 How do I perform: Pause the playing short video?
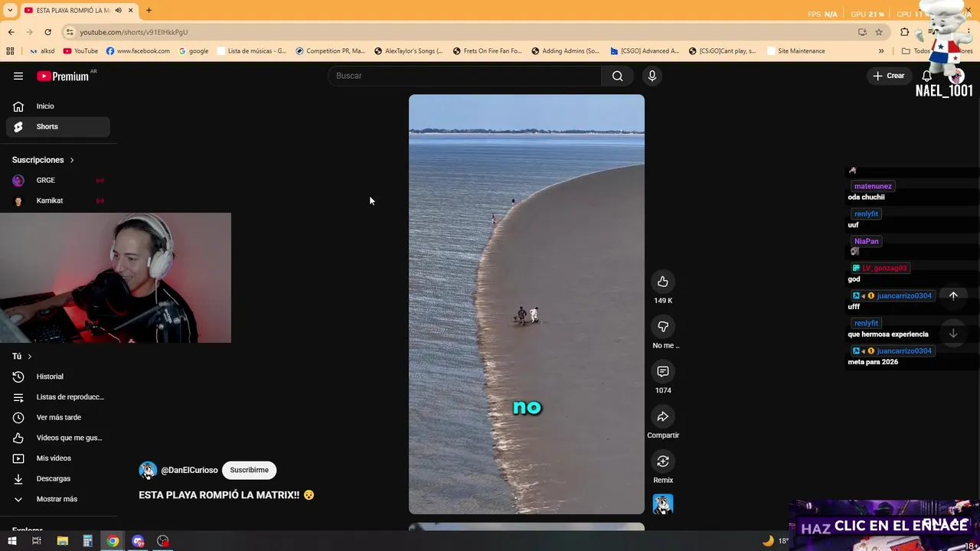527,304
